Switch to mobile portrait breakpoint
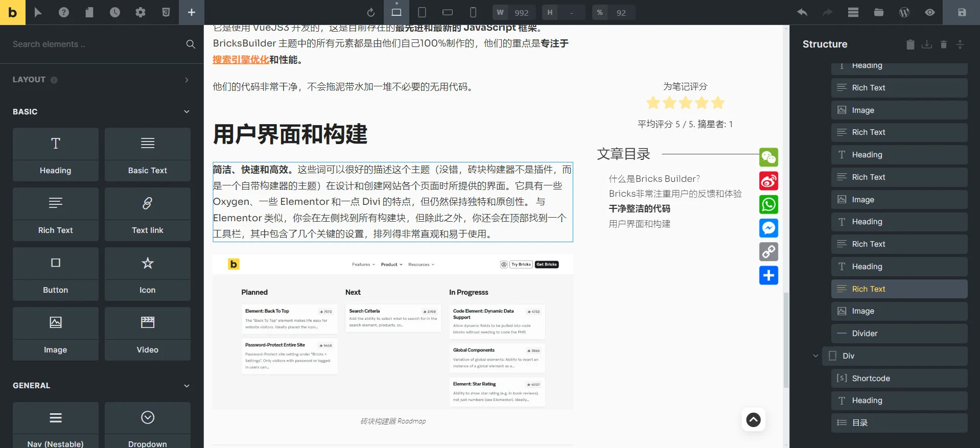The image size is (980, 448). 473,12
